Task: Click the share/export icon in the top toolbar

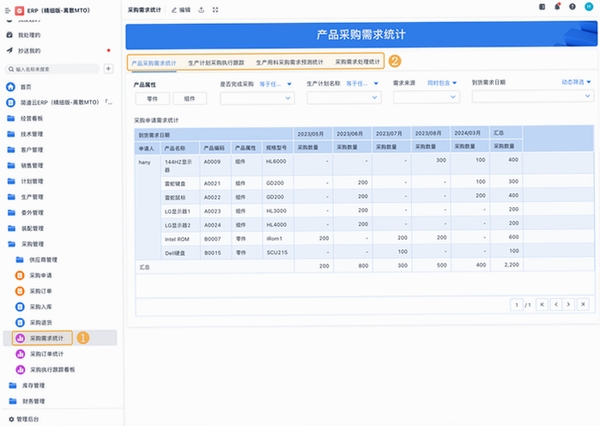Action: click(201, 10)
